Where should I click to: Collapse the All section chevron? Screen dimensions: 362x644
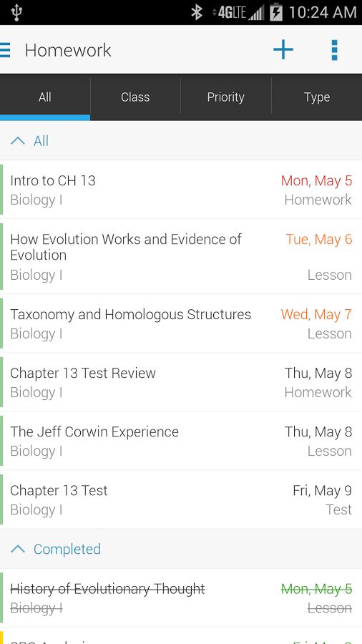pos(18,141)
